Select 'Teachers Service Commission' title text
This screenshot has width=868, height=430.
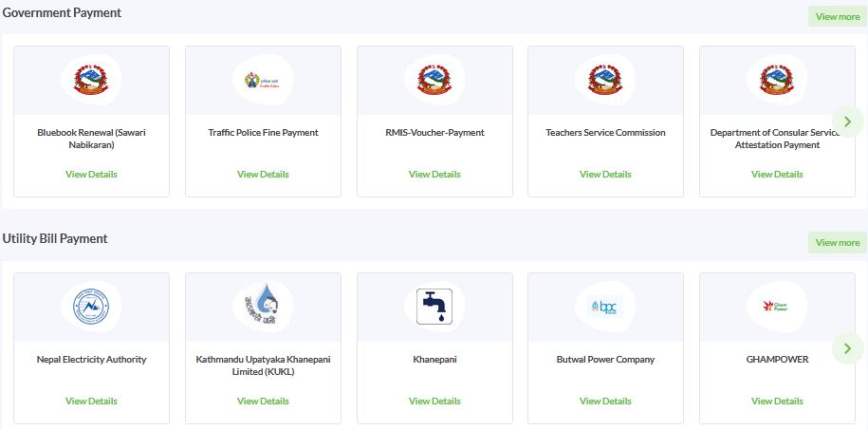pos(605,133)
